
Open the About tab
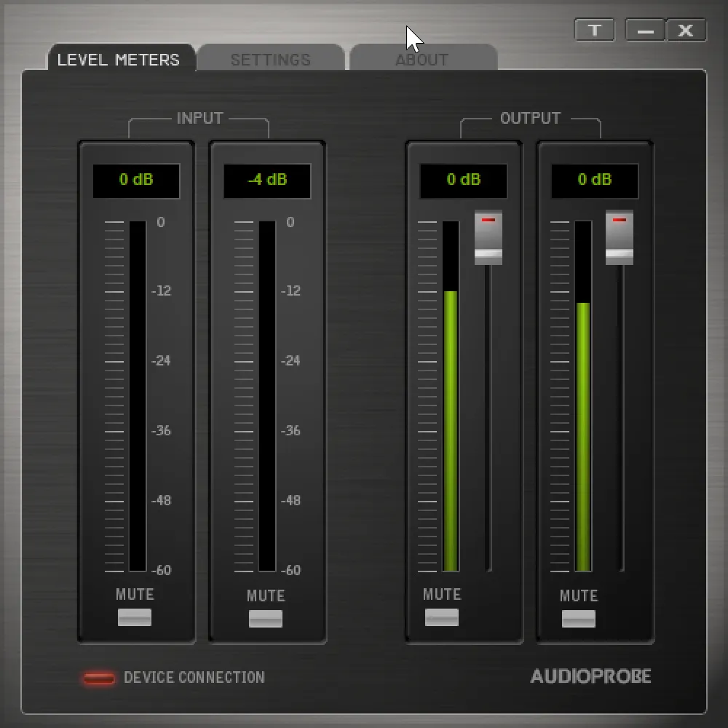click(x=422, y=58)
